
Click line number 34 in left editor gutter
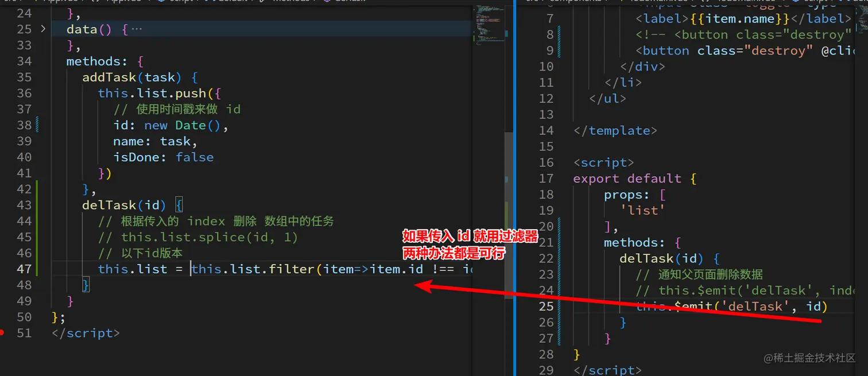[24, 61]
